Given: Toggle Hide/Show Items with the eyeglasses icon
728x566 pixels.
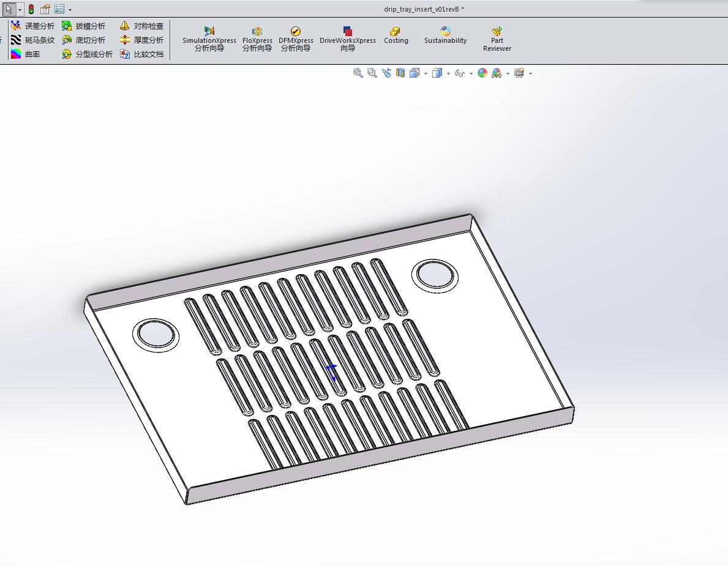Looking at the screenshot, I should tap(460, 73).
